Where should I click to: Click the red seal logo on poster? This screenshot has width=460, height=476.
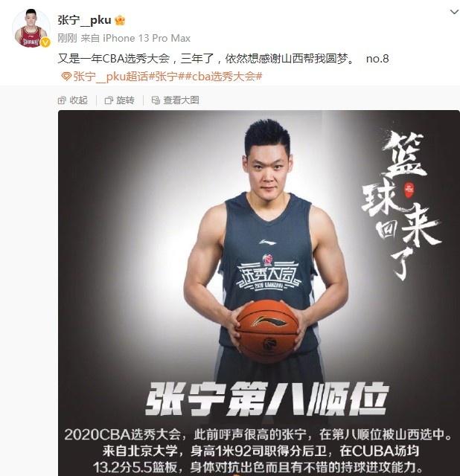(x=409, y=190)
